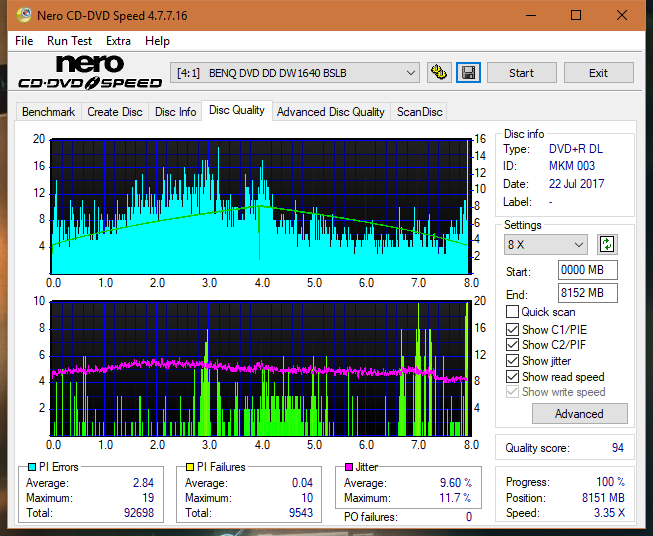Click PI Errors average 2.84
The width and height of the screenshot is (653, 536).
coord(143,483)
